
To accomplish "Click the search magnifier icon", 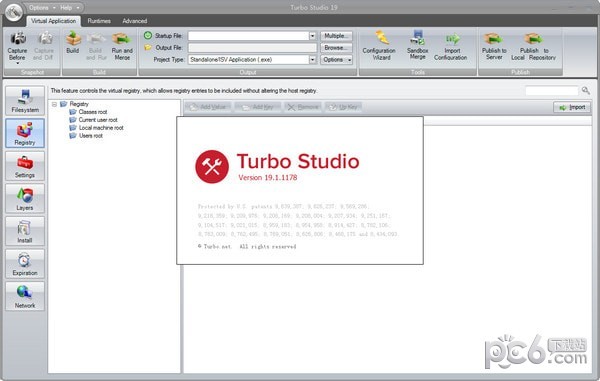I will coord(585,91).
